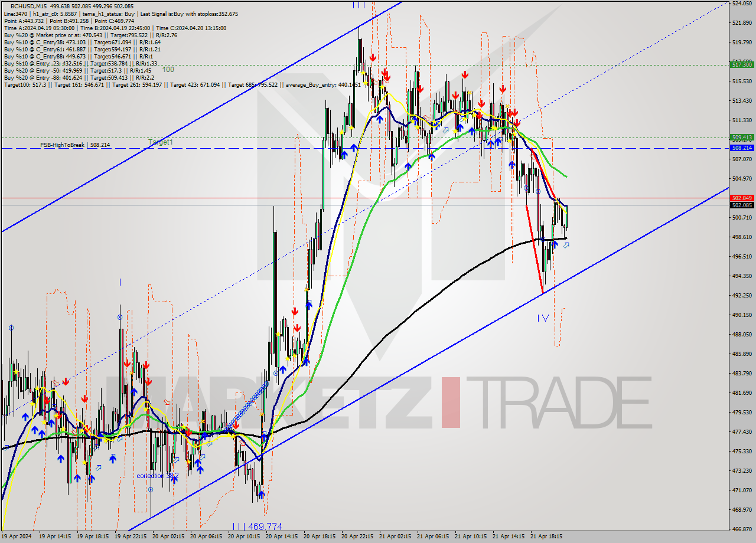
Task: Click the 496.510 price axis label
Action: (x=742, y=257)
